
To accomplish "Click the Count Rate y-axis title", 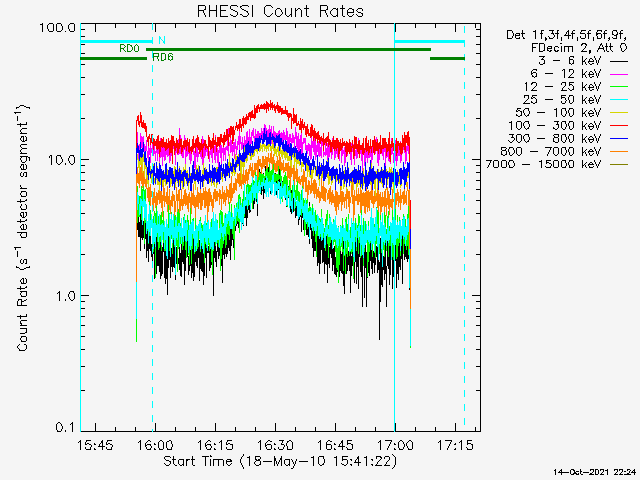I will click(x=22, y=228).
